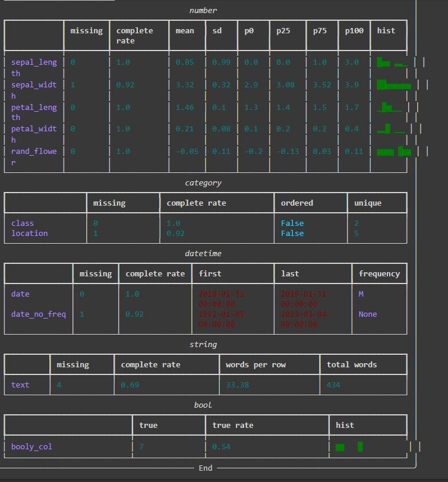Screen dimensions: 448x482
Task: Select the 'location' category row label
Action: [x=30, y=234]
